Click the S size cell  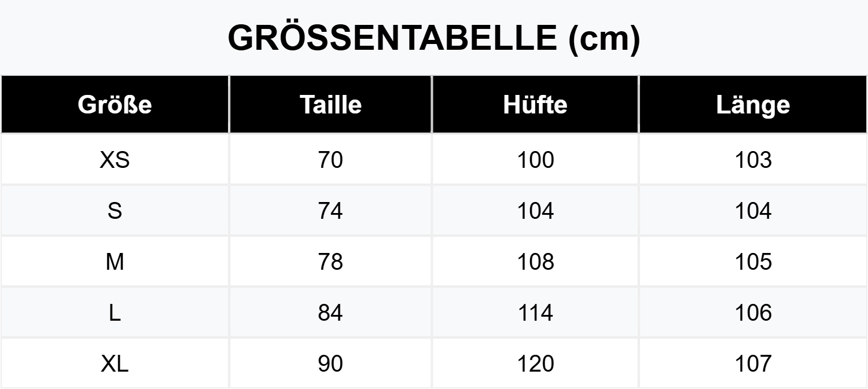(x=115, y=211)
